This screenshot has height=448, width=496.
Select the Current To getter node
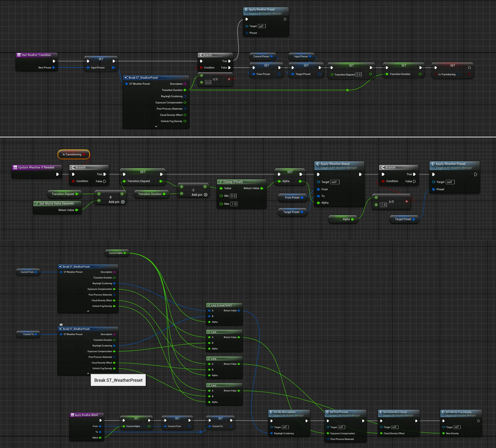(x=28, y=334)
